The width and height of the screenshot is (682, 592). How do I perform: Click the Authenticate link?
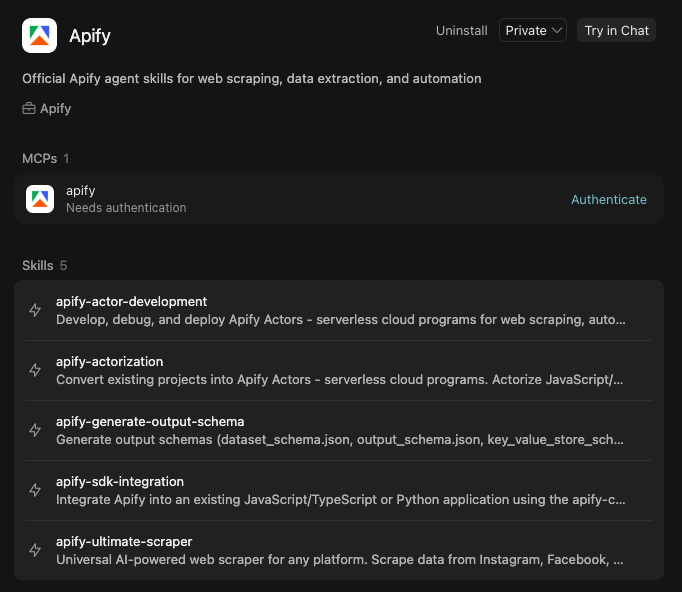point(608,199)
